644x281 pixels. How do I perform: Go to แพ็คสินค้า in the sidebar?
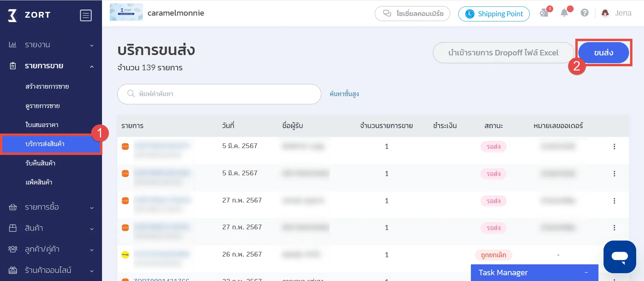click(39, 182)
